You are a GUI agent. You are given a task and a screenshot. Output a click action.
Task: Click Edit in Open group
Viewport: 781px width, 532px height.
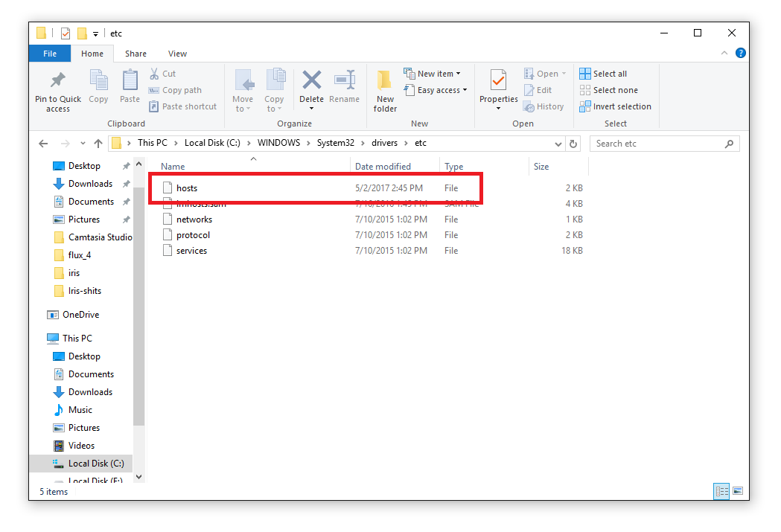click(538, 90)
